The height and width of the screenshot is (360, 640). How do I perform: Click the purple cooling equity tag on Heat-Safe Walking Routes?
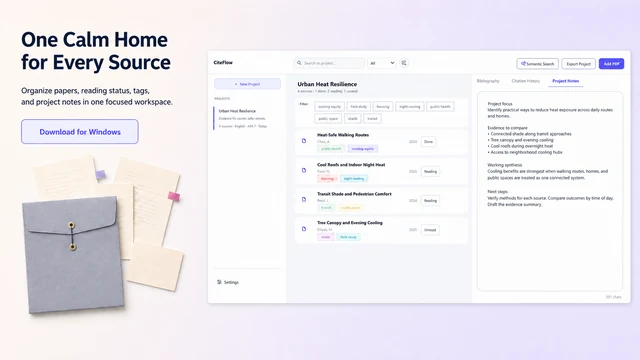point(363,149)
